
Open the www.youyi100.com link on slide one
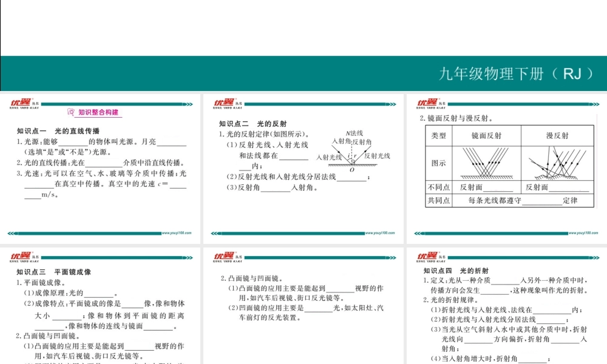pyautogui.click(x=175, y=232)
